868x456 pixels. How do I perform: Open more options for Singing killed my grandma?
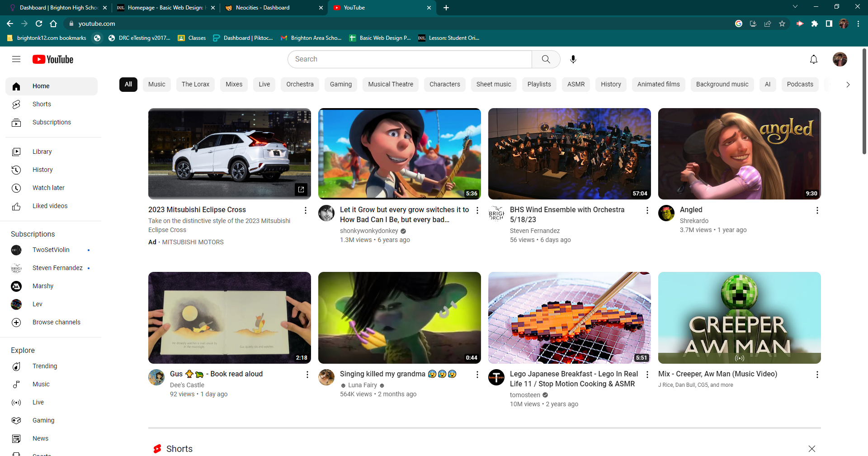[x=477, y=375]
